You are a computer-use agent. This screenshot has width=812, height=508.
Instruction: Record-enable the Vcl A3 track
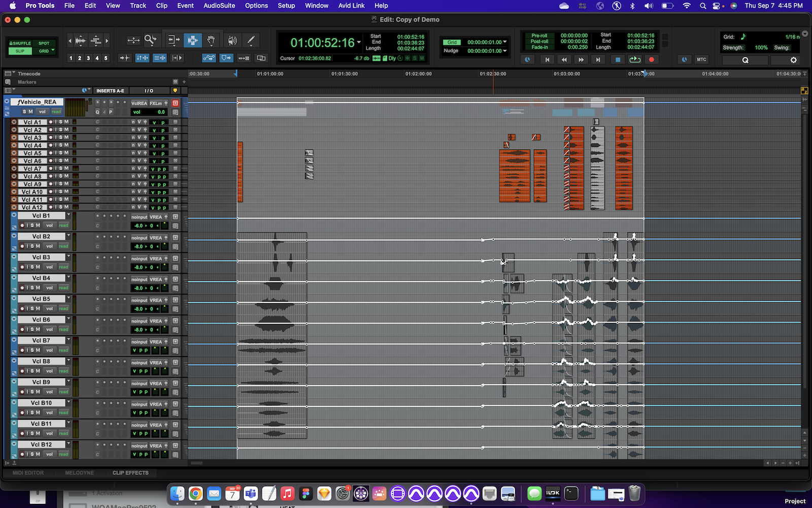[x=51, y=138]
